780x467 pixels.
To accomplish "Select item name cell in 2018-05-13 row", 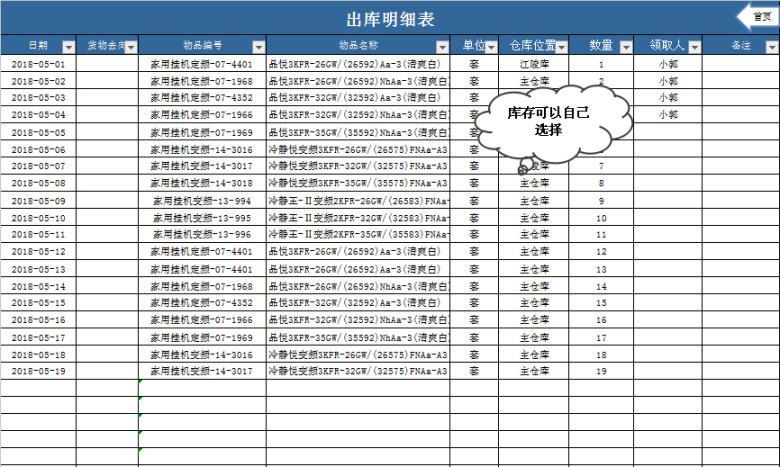I will (x=358, y=269).
